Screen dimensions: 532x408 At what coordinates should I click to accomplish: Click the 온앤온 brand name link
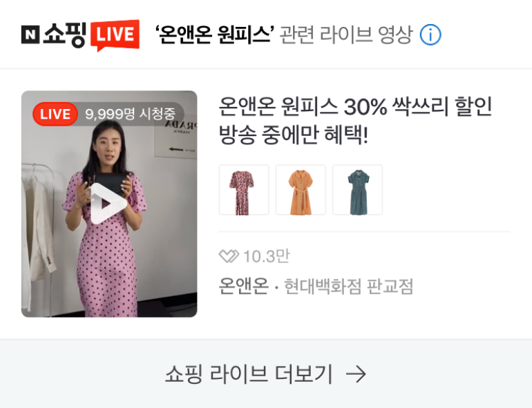coord(244,286)
